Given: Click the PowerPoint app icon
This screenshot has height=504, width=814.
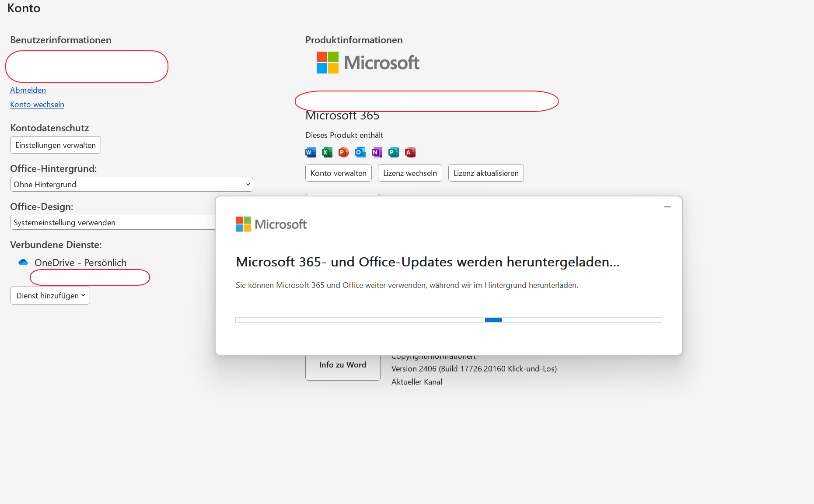Looking at the screenshot, I should 344,152.
